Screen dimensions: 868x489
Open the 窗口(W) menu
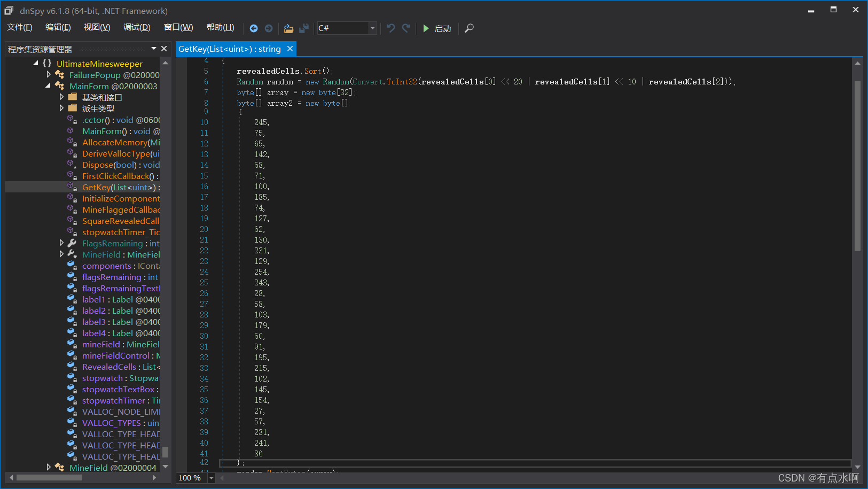click(178, 27)
